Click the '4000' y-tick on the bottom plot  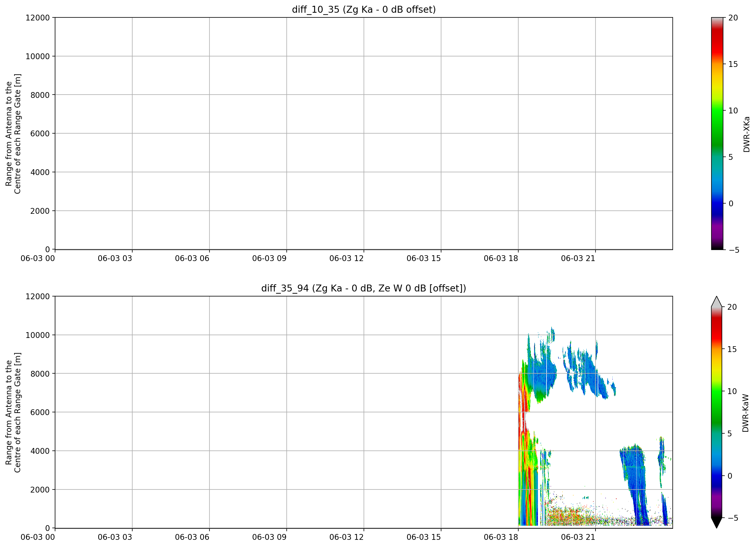40,451
